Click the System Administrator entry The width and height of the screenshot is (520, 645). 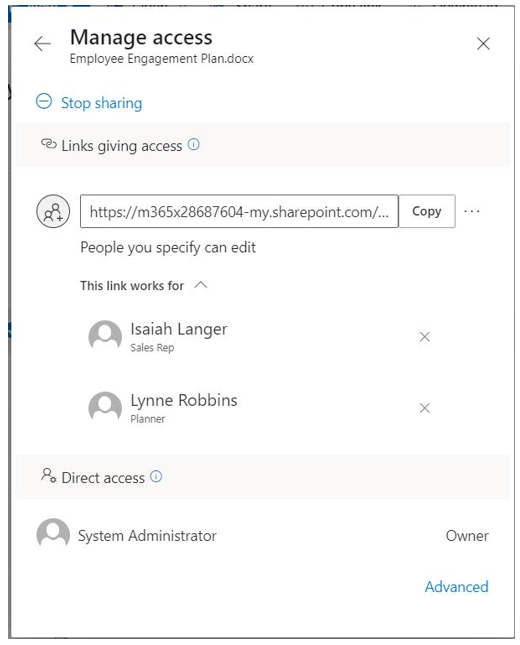pyautogui.click(x=262, y=535)
